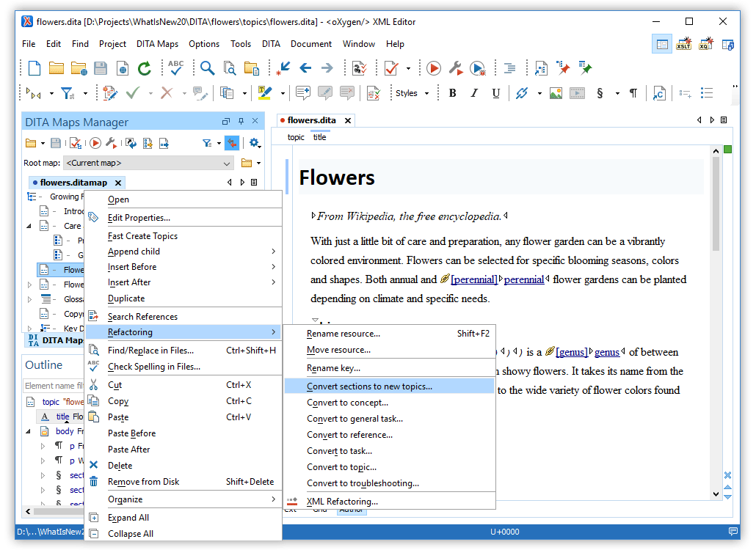This screenshot has height=550, width=756.
Task: Open DITA Maps Manager settings gear
Action: (x=254, y=143)
